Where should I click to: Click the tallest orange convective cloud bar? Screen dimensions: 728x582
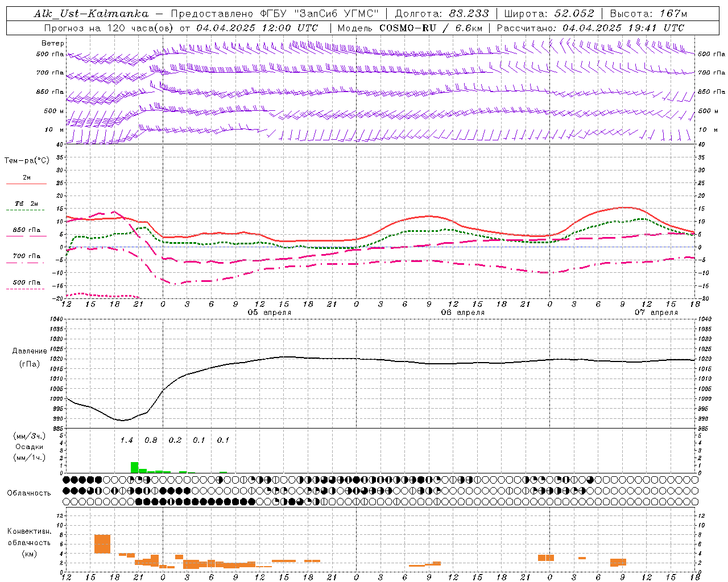click(x=102, y=544)
